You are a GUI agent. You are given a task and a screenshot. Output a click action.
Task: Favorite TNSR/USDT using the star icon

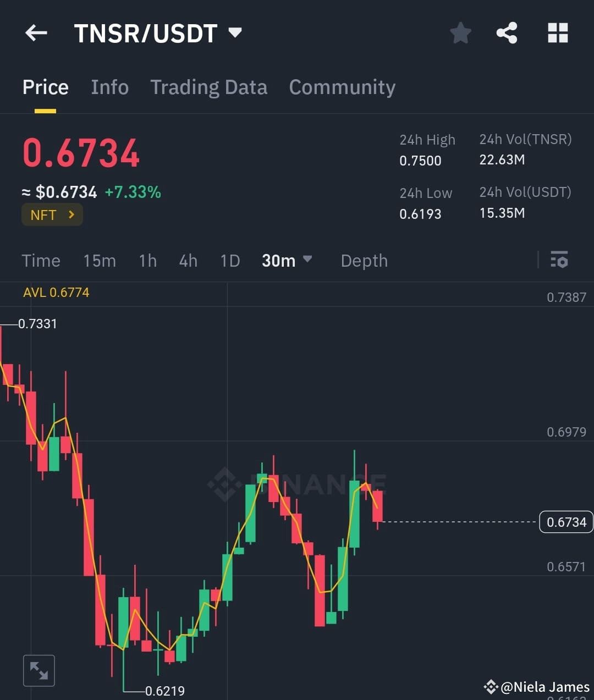[460, 33]
